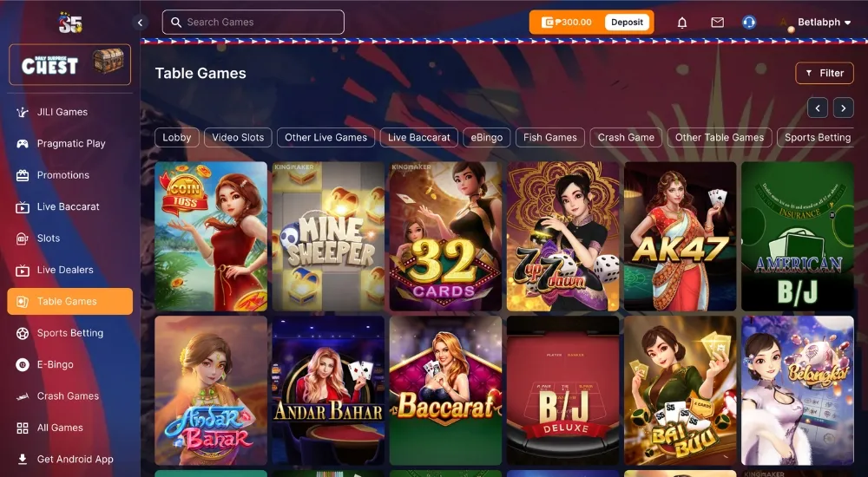Screen dimensions: 868x477
Task: Select Crash Games in sidebar
Action: [x=69, y=396]
